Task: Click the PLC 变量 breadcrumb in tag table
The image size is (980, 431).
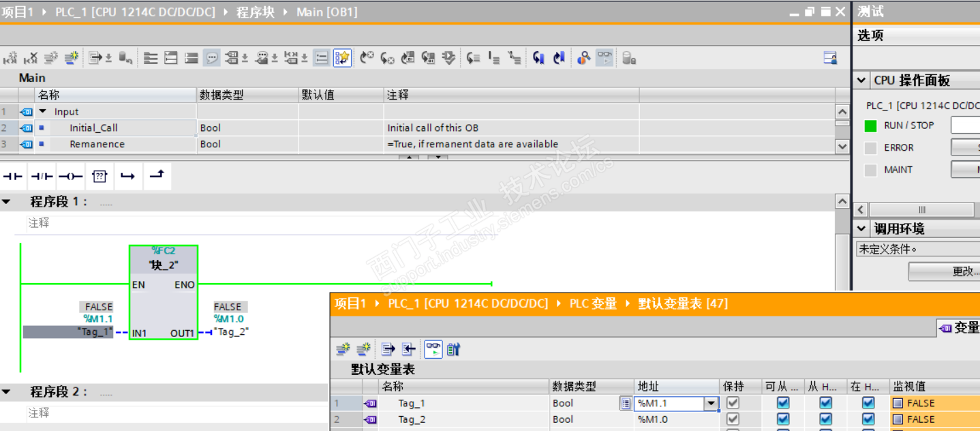Action: [x=593, y=303]
